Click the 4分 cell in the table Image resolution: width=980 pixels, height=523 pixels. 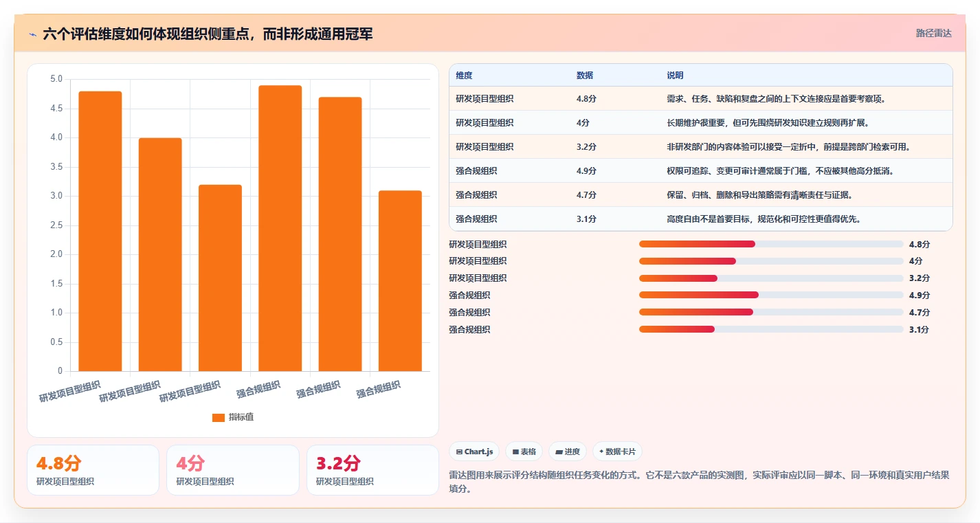tap(583, 123)
